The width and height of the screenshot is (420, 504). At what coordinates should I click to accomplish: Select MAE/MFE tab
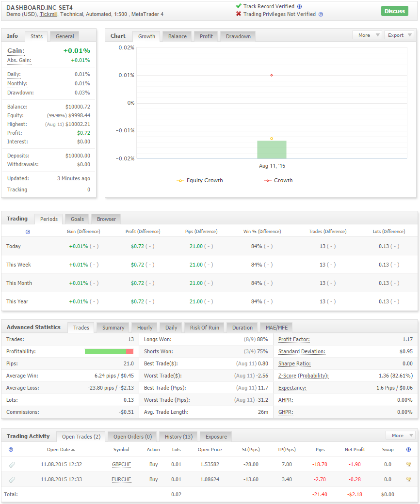[276, 328]
